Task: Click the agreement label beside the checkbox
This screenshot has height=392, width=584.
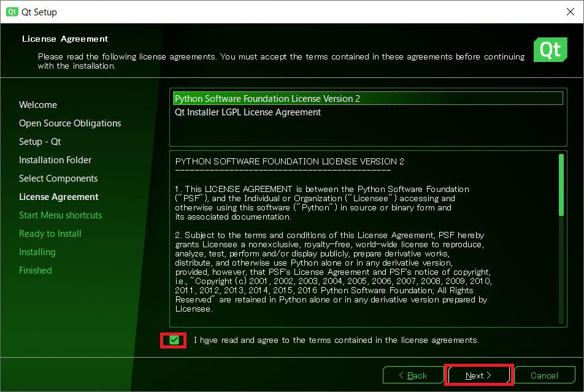Action: tap(336, 340)
